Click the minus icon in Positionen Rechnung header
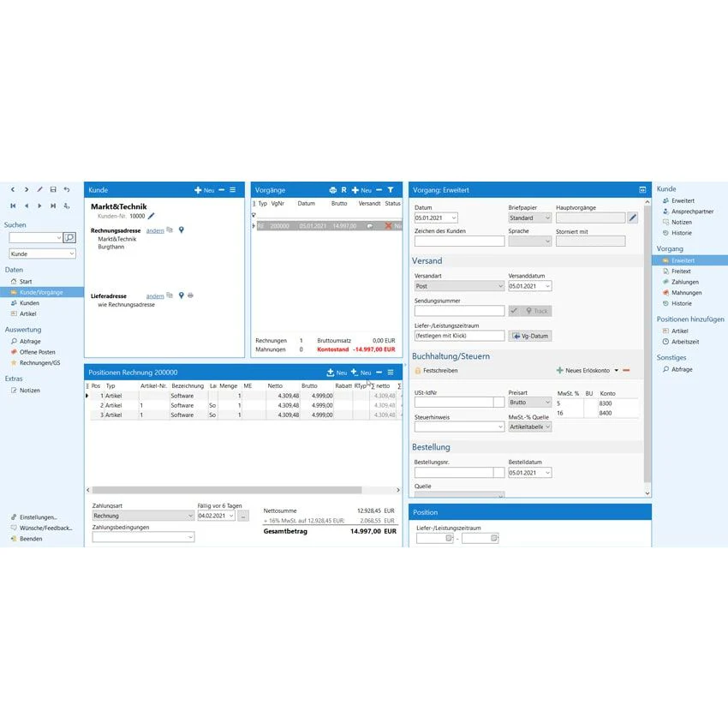Image resolution: width=728 pixels, height=728 pixels. pos(379,373)
